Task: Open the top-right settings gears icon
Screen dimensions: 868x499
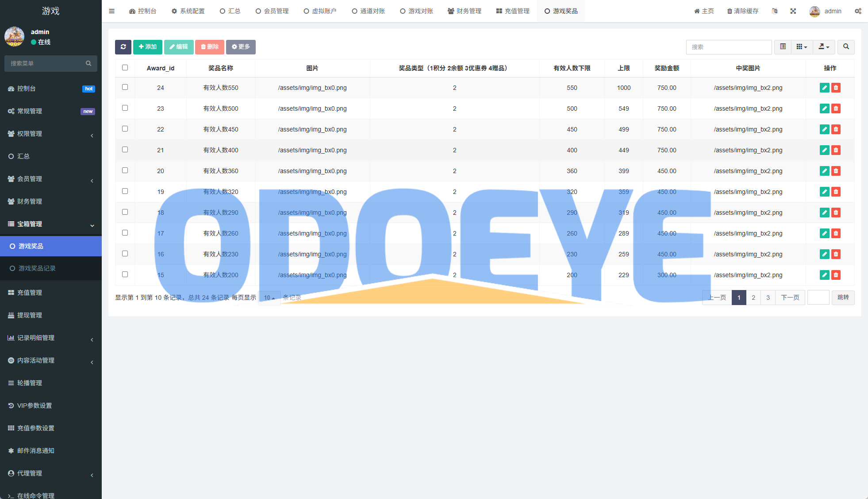Action: coord(858,11)
